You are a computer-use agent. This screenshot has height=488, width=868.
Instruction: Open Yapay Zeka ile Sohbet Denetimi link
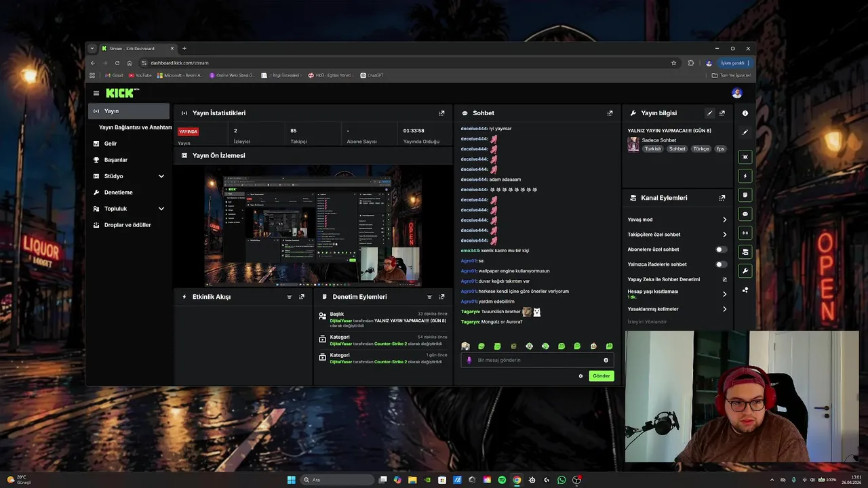677,279
